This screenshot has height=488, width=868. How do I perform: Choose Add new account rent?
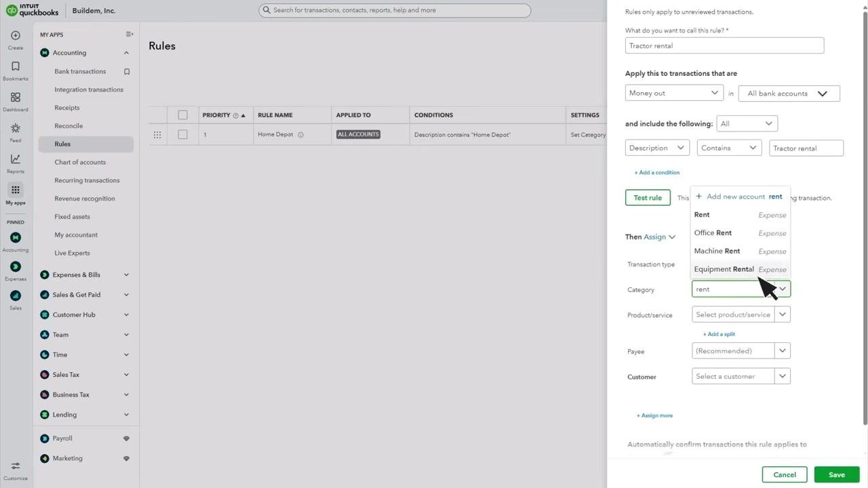740,197
